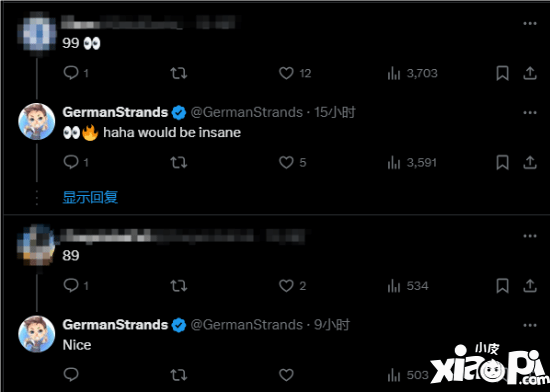Retweet the "89" tweet
This screenshot has height=392, width=550.
click(179, 286)
